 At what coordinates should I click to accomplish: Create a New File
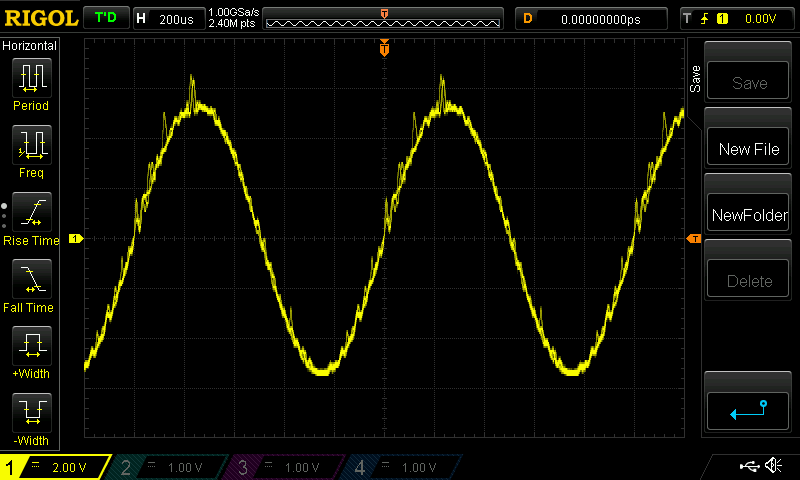pyautogui.click(x=749, y=149)
